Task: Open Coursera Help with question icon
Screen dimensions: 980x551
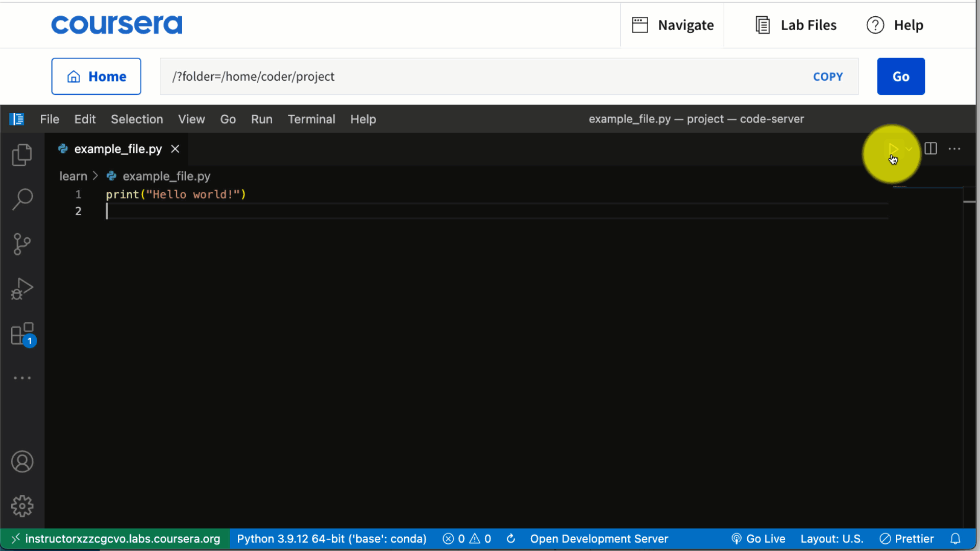Action: [x=895, y=25]
